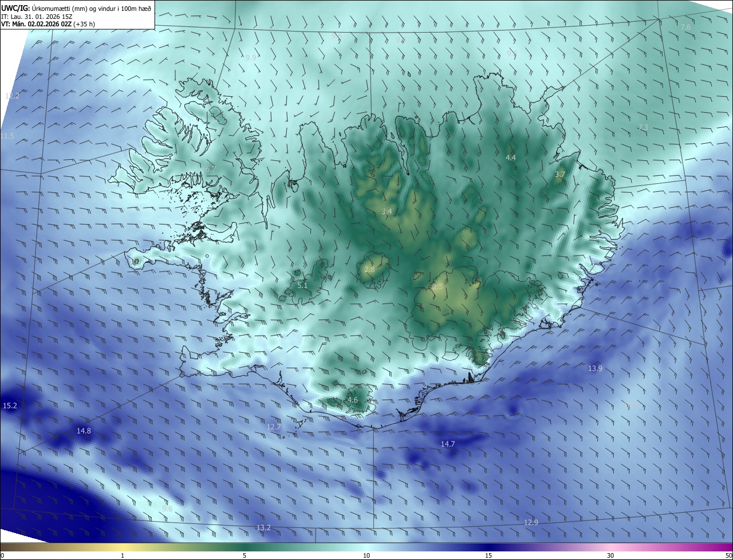Click the 10 tick on the color scale
Image resolution: width=733 pixels, height=560 pixels.
pyautogui.click(x=366, y=555)
